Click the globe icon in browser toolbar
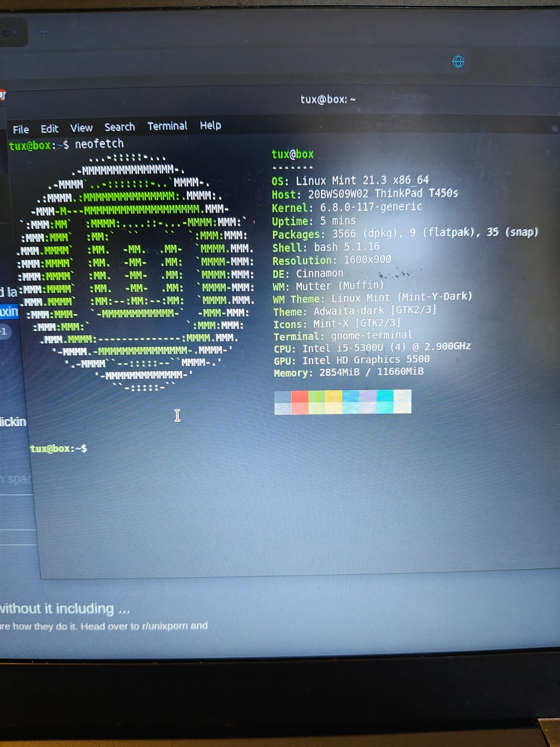This screenshot has height=747, width=560. 459,62
